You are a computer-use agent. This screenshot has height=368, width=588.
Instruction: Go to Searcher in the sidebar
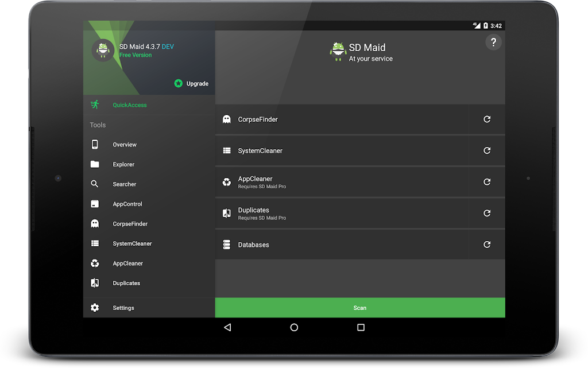tap(125, 184)
